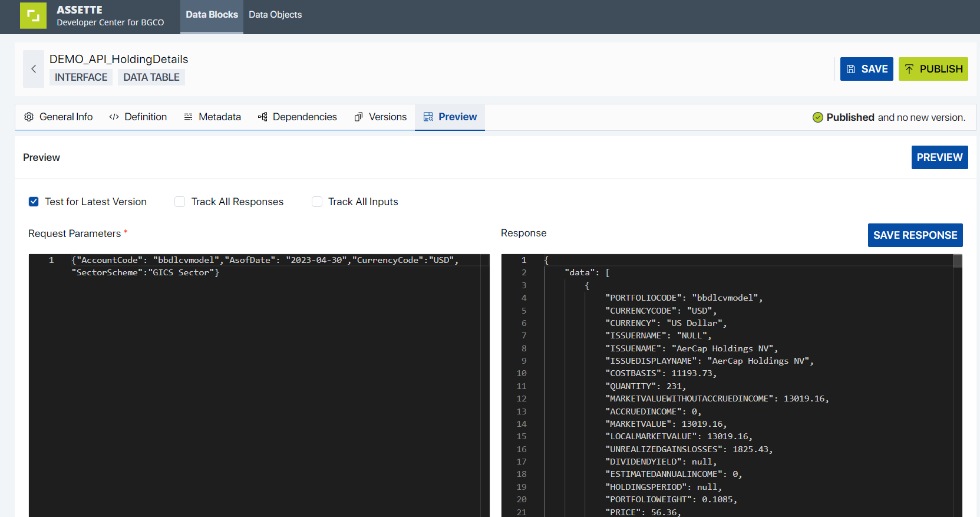Click the "ACCRUEDINCOME": 0 response line
The width and height of the screenshot is (980, 517).
click(x=653, y=411)
